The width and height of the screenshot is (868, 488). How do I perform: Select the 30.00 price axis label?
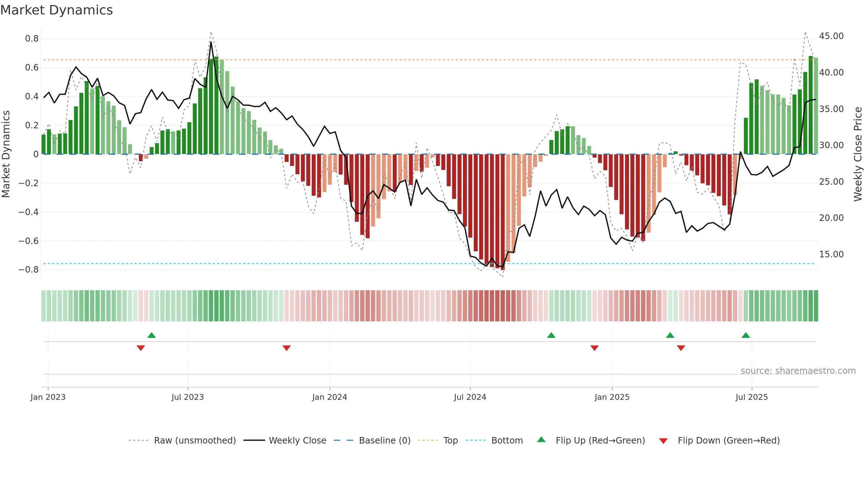pyautogui.click(x=831, y=145)
